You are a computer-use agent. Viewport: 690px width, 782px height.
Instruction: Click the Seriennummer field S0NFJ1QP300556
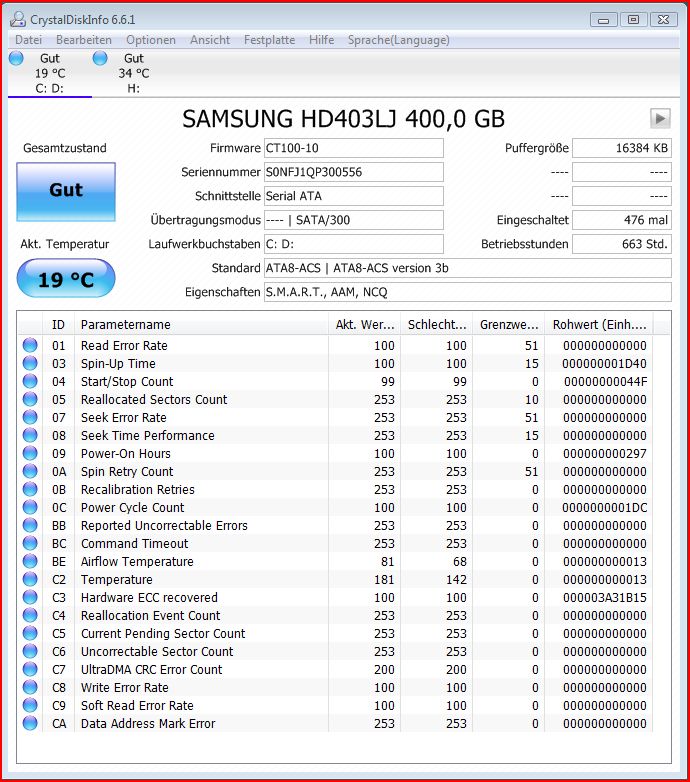[353, 172]
